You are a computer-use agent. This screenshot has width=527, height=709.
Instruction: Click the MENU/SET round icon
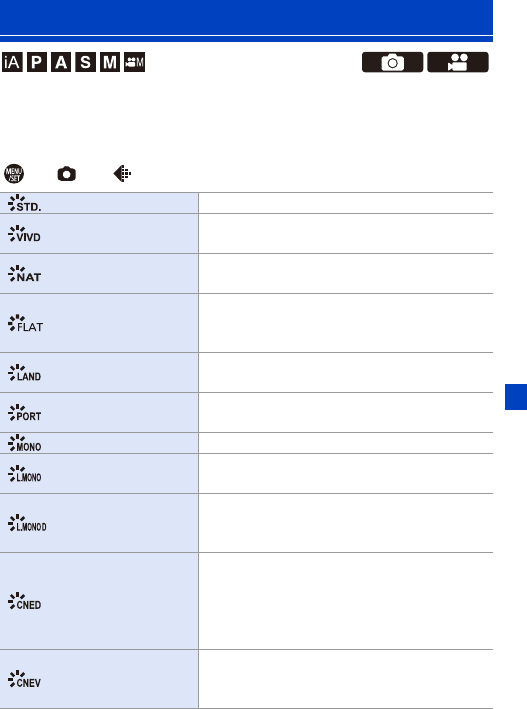click(14, 174)
